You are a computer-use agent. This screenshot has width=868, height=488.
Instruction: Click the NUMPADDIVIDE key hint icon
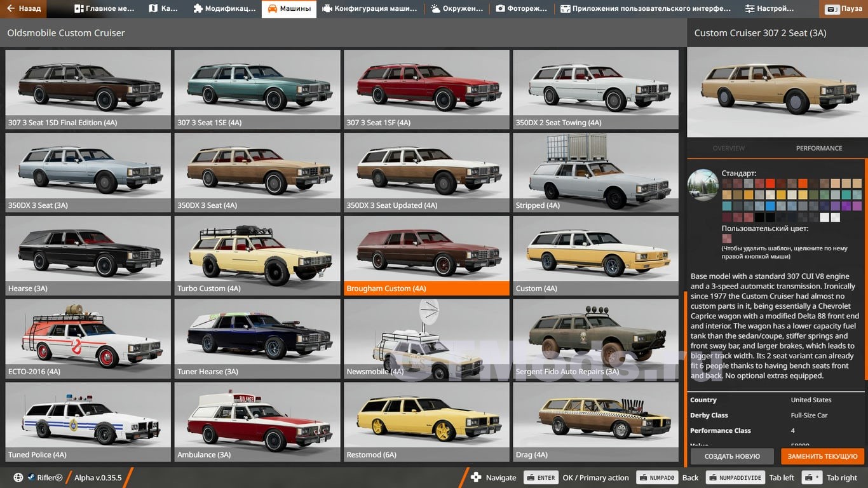click(735, 478)
